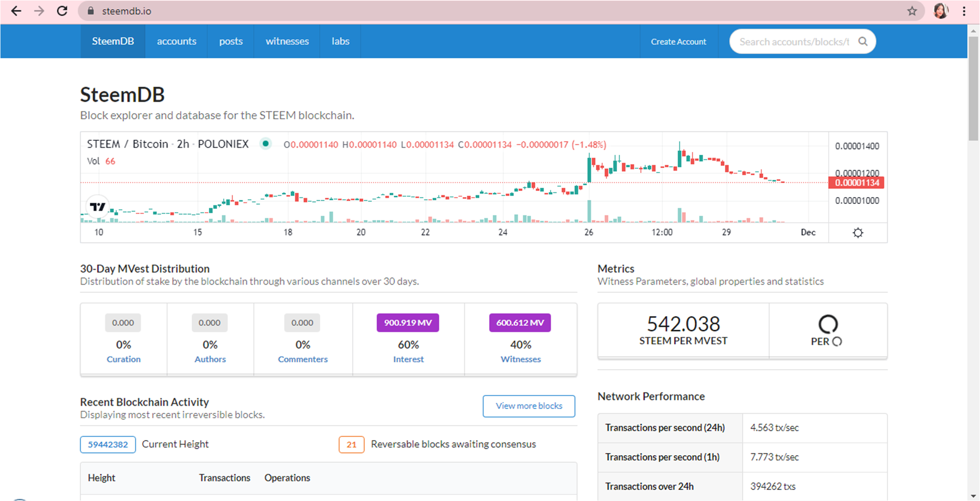980x501 pixels.
Task: Click the 0.00001400 price axis label
Action: point(857,146)
